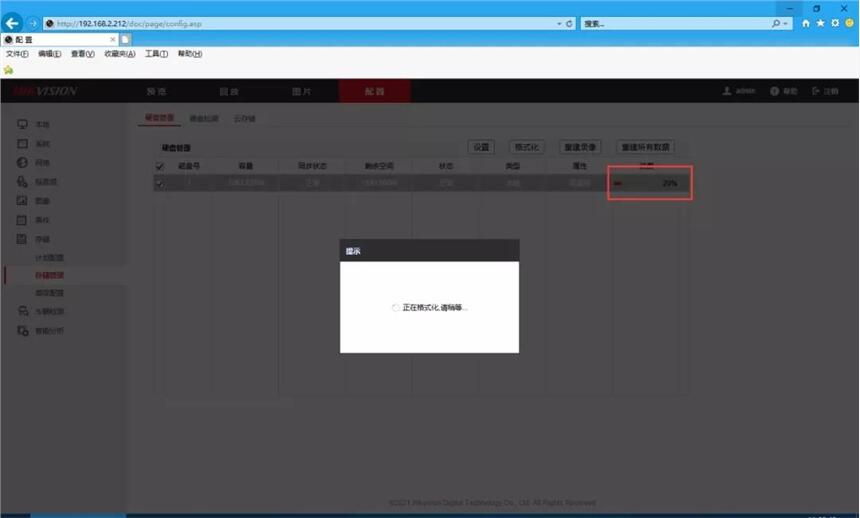
Task: Open the search provider dropdown arrow
Action: (x=786, y=23)
